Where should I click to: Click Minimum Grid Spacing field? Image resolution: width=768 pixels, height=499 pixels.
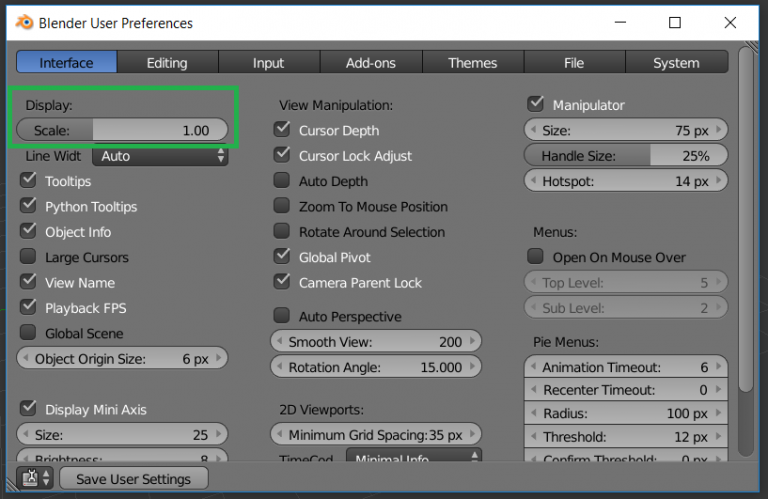tap(376, 434)
